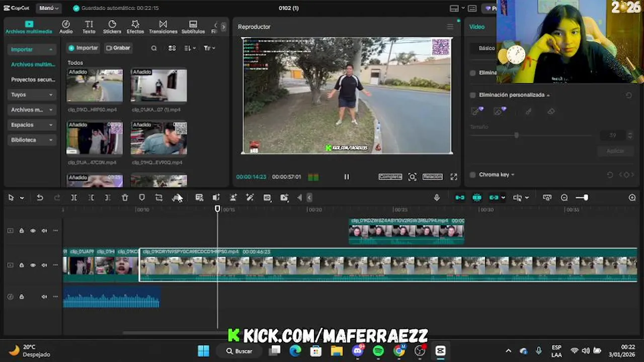Open the Texto panel

pyautogui.click(x=89, y=27)
